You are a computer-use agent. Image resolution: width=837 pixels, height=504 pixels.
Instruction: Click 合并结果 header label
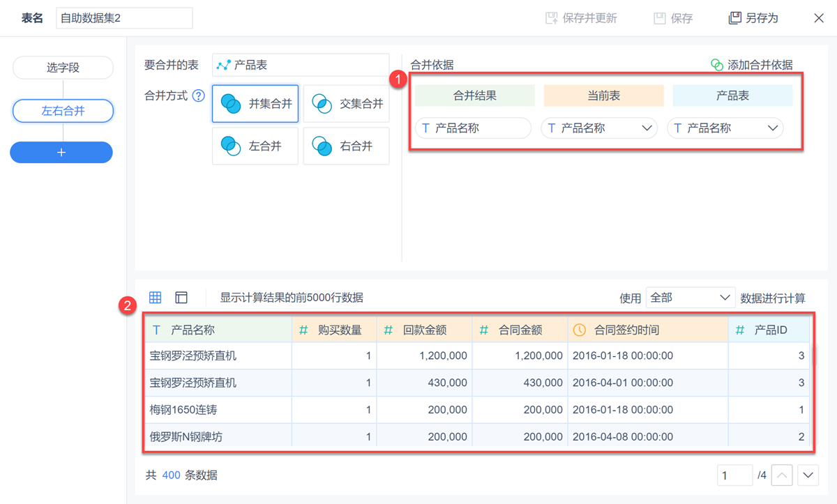click(475, 96)
